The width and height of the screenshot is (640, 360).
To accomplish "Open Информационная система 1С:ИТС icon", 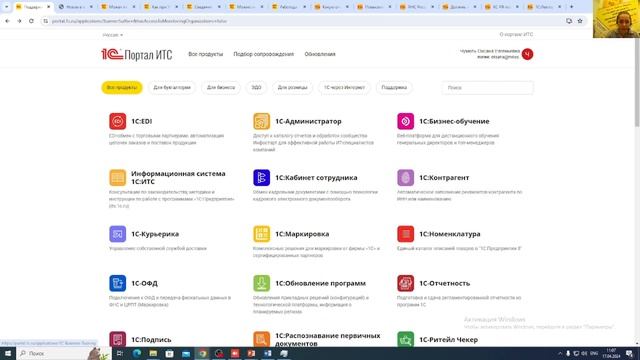I will (118, 178).
